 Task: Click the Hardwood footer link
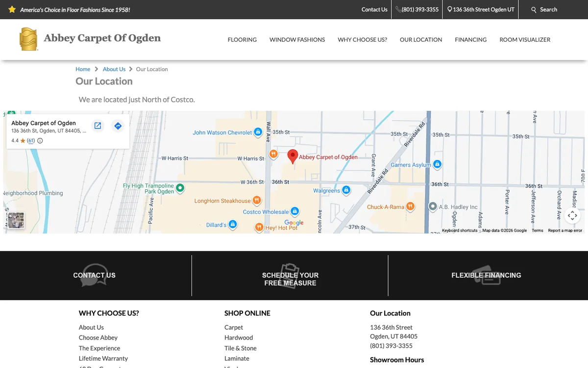click(x=239, y=338)
